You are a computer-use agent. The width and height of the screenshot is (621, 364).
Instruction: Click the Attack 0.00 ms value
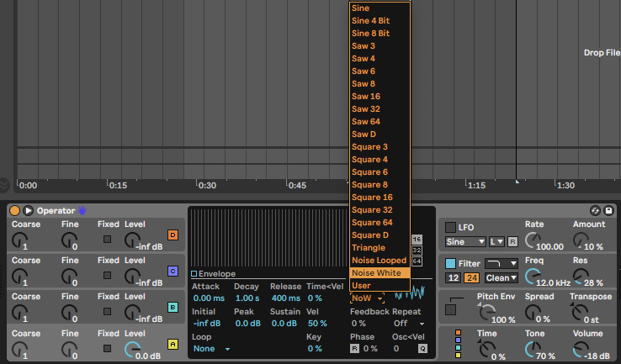[x=209, y=298]
